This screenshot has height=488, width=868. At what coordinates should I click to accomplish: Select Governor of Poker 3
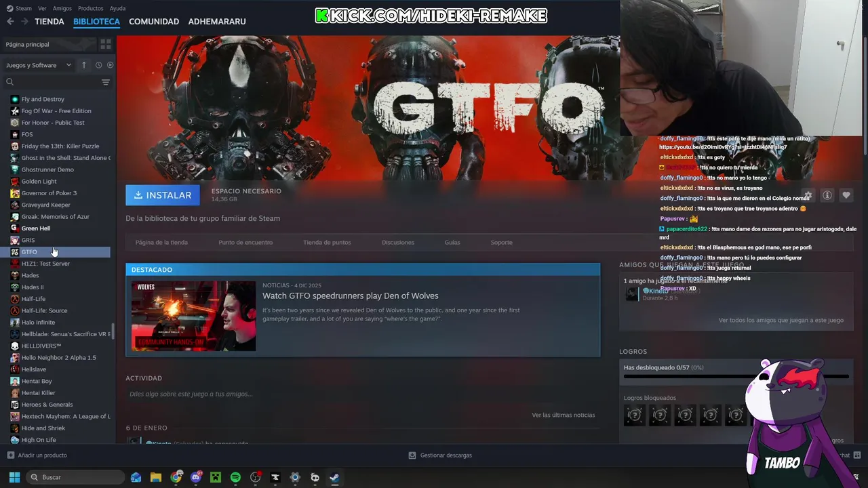coord(49,193)
